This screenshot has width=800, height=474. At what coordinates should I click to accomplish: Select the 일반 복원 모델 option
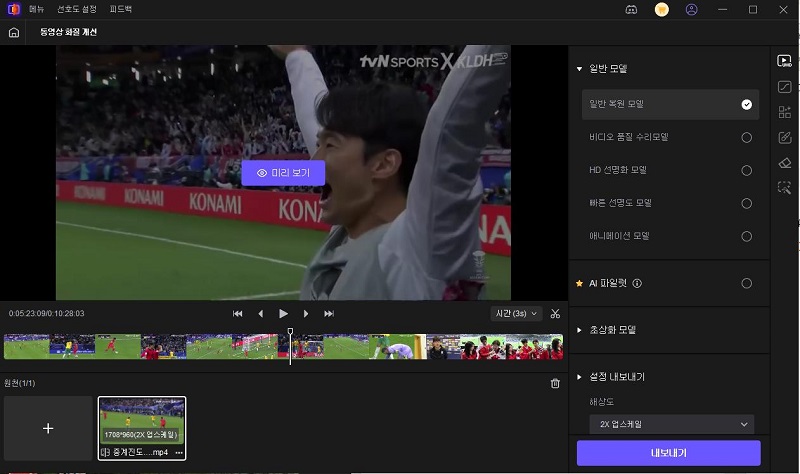(x=670, y=105)
